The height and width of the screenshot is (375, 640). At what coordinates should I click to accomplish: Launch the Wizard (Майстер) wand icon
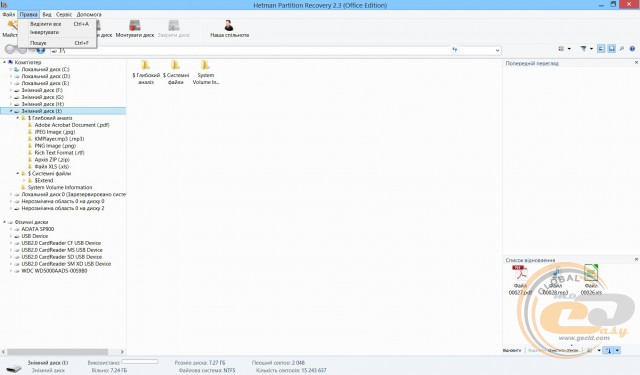pos(12,25)
